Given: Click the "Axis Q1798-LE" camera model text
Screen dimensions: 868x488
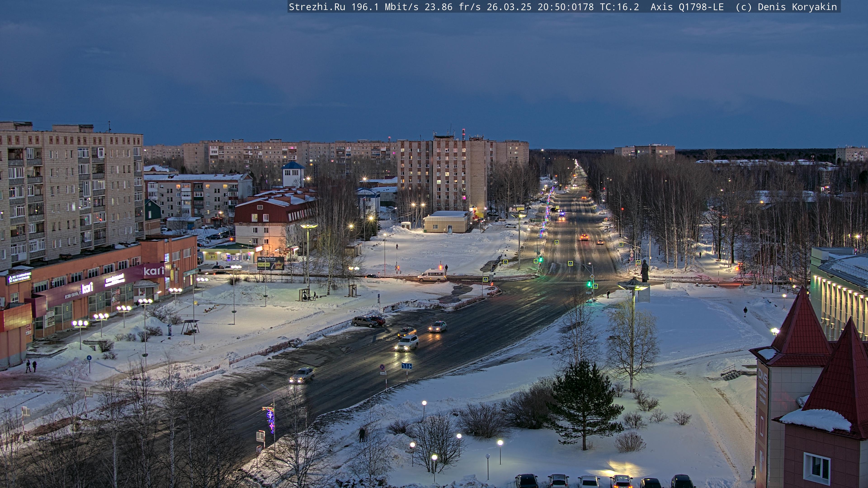Looking at the screenshot, I should (687, 7).
